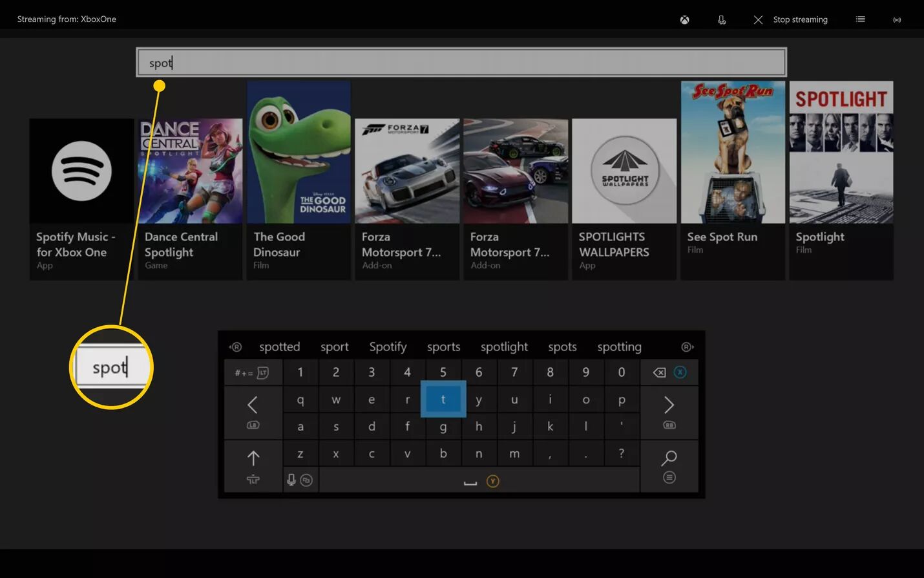Image resolution: width=924 pixels, height=578 pixels.
Task: Click the magnifier search key
Action: 669,466
